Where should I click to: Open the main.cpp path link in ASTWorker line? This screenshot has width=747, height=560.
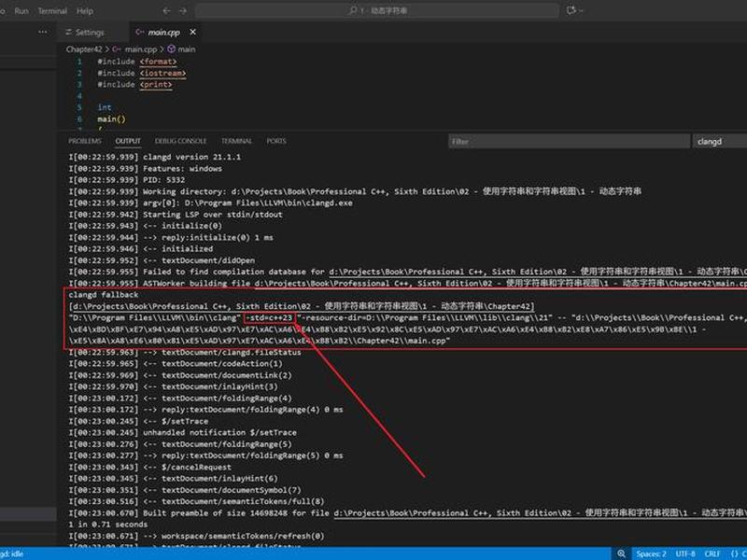[x=500, y=284]
